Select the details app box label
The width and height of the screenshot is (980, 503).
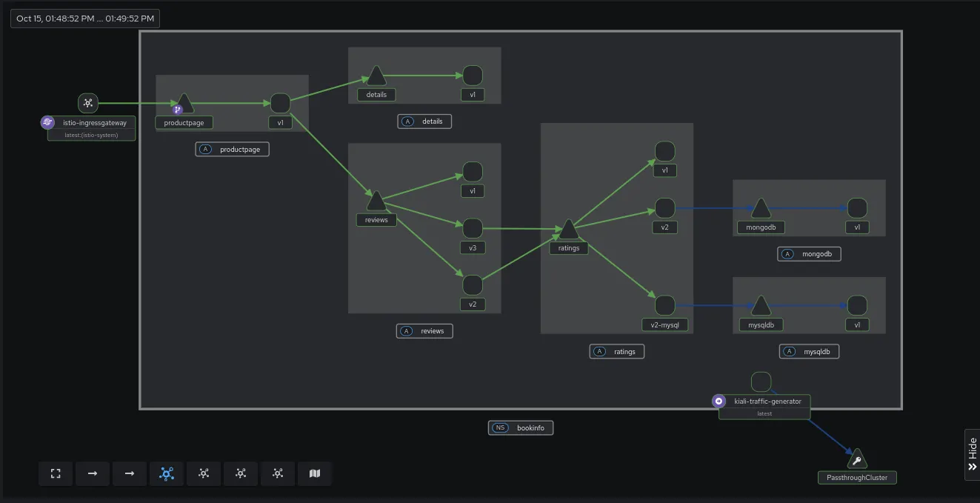coord(424,121)
